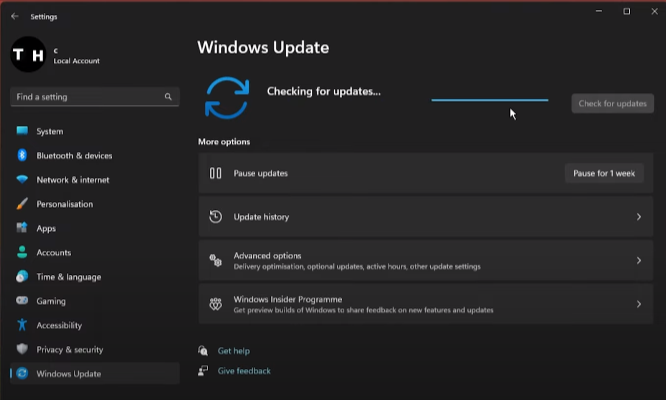Open Time & language settings
The width and height of the screenshot is (666, 400).
pos(95,277)
